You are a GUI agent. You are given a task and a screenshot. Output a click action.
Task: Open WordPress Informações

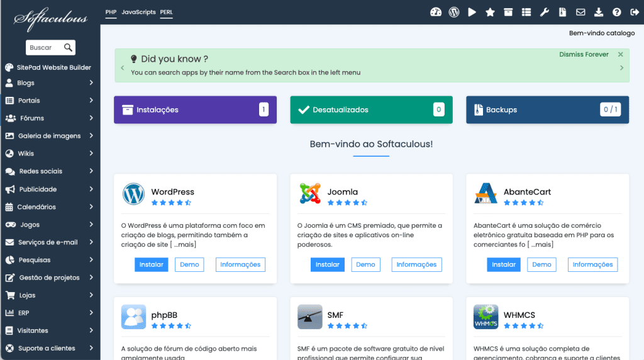(x=240, y=265)
